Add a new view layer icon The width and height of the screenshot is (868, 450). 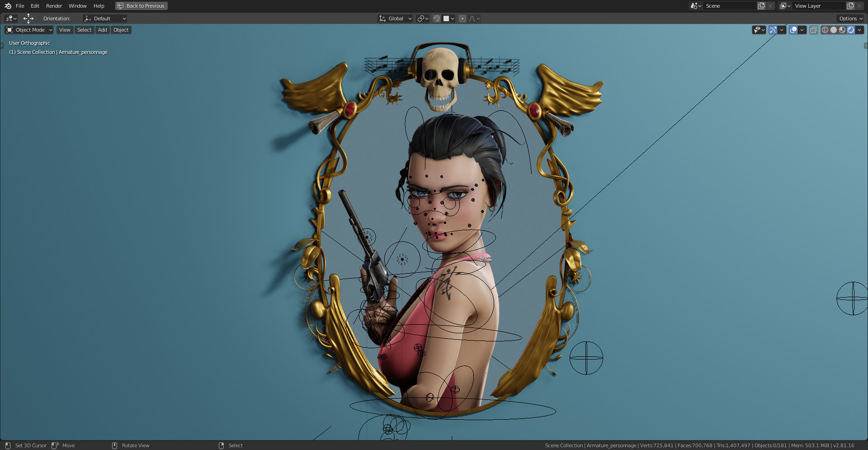[850, 6]
